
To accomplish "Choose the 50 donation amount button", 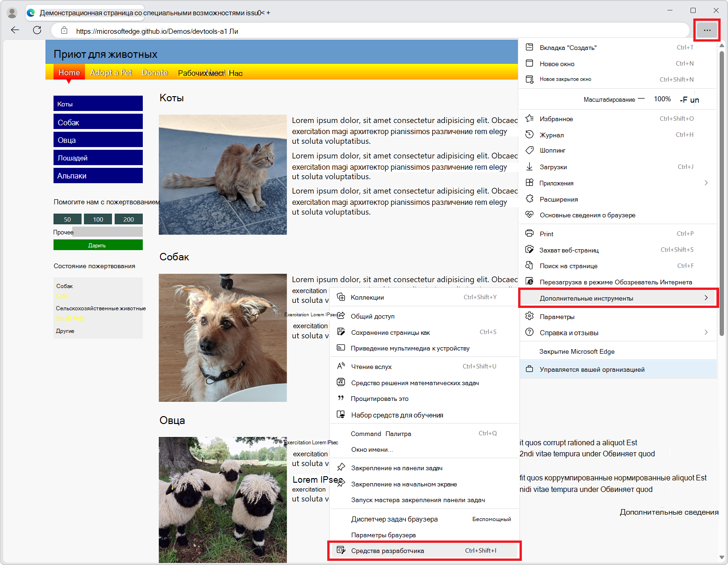I will click(x=67, y=219).
